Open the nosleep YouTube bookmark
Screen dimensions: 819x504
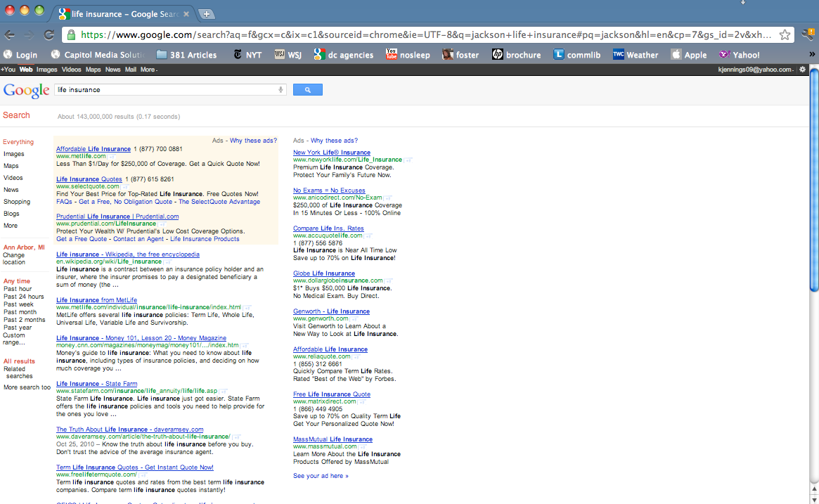click(x=408, y=55)
